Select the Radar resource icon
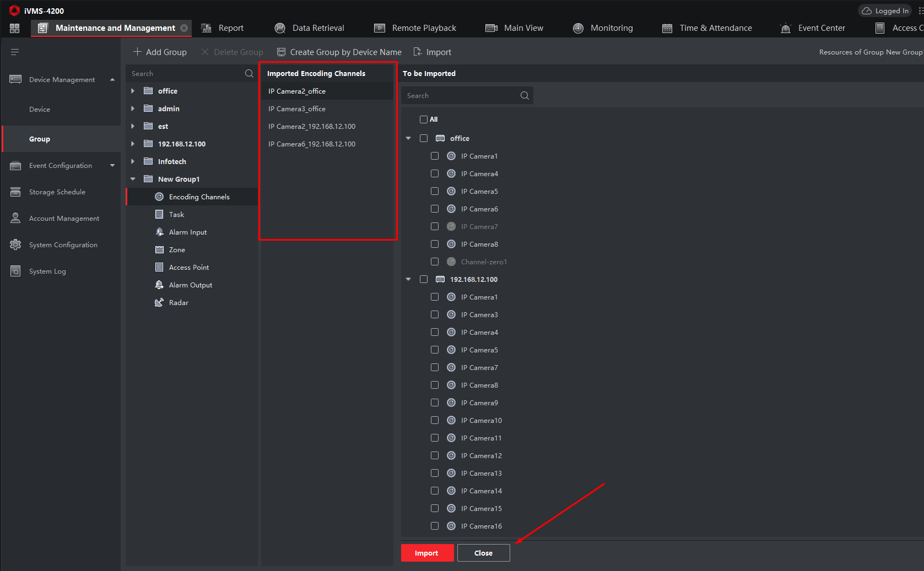 tap(159, 303)
